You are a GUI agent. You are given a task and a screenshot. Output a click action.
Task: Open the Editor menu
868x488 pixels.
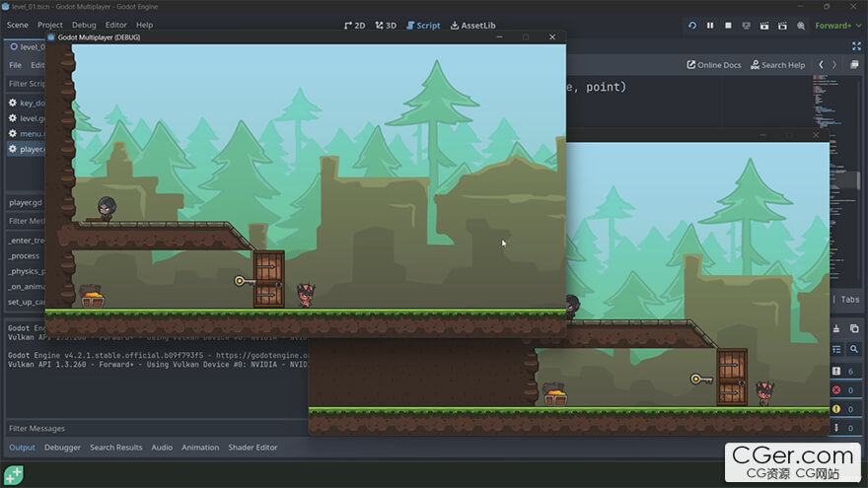[115, 25]
